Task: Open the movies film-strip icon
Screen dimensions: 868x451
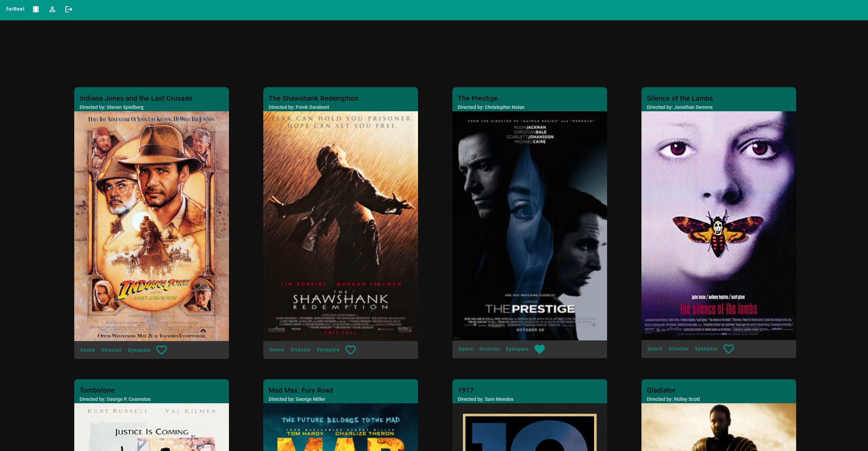Action: [x=36, y=9]
